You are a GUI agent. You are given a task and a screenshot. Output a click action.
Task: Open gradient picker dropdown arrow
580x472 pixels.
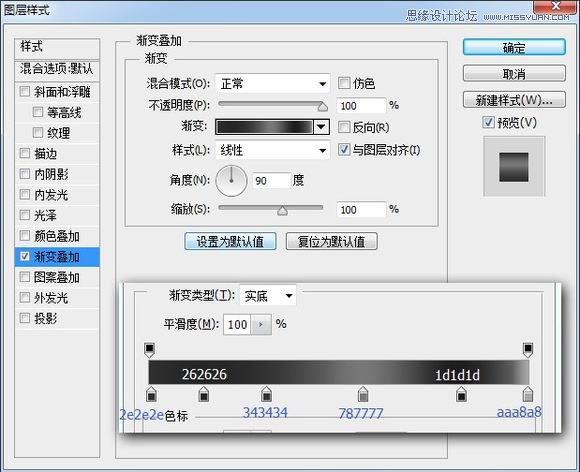point(321,127)
